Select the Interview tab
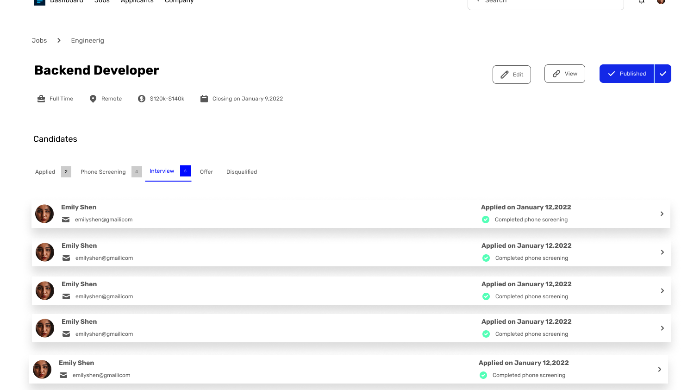700x390 pixels. click(162, 171)
